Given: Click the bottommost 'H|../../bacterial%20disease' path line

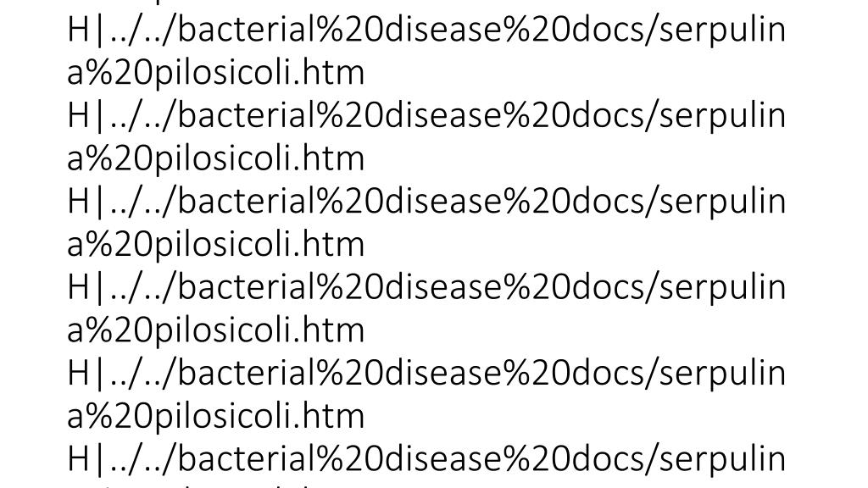Looking at the screenshot, I should (426, 459).
